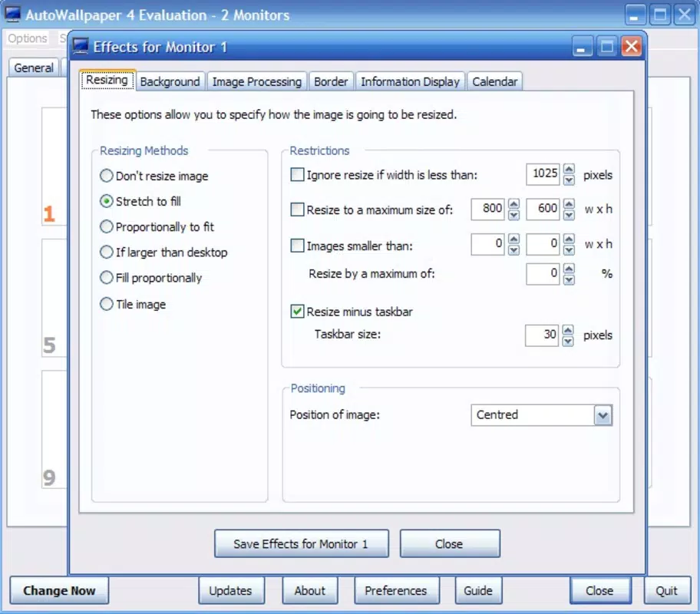Open Updates in the main window
The width and height of the screenshot is (700, 614).
pyautogui.click(x=231, y=590)
